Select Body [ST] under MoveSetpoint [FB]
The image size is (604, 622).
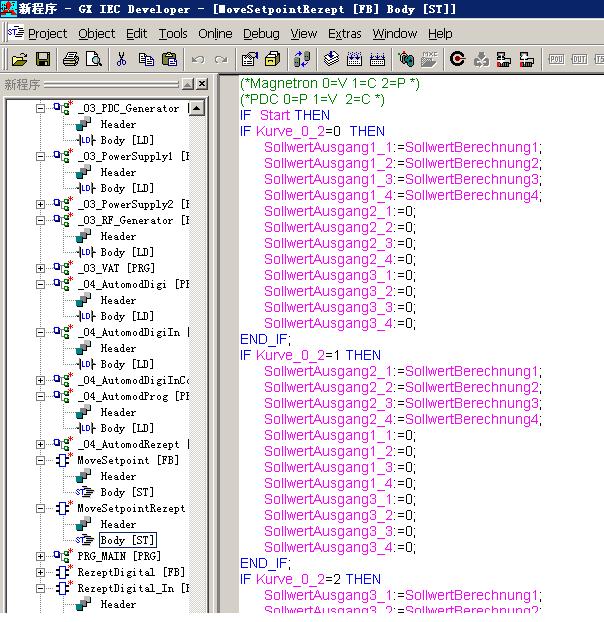coord(126,492)
